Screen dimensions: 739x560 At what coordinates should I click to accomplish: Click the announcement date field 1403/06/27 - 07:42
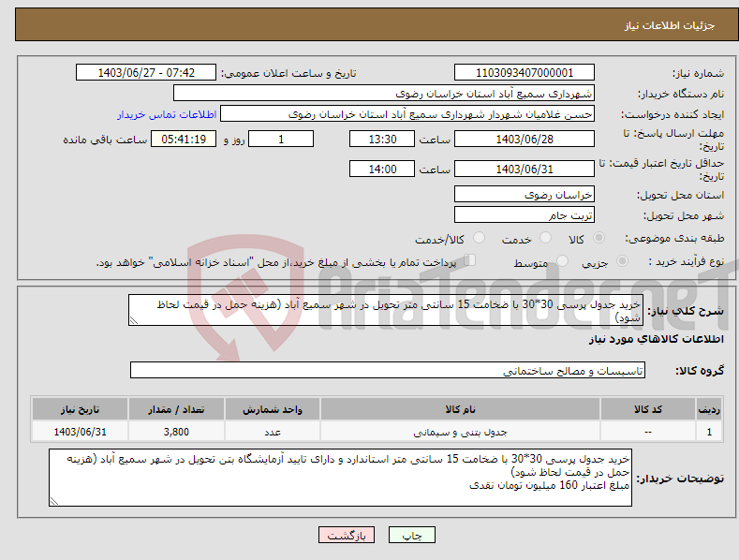coord(146,73)
